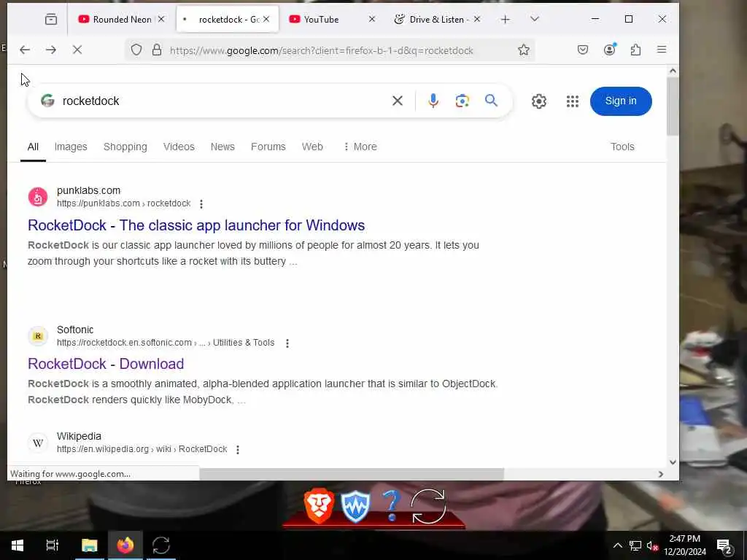747x560 pixels.
Task: Open extensions puzzle icon
Action: (x=635, y=50)
